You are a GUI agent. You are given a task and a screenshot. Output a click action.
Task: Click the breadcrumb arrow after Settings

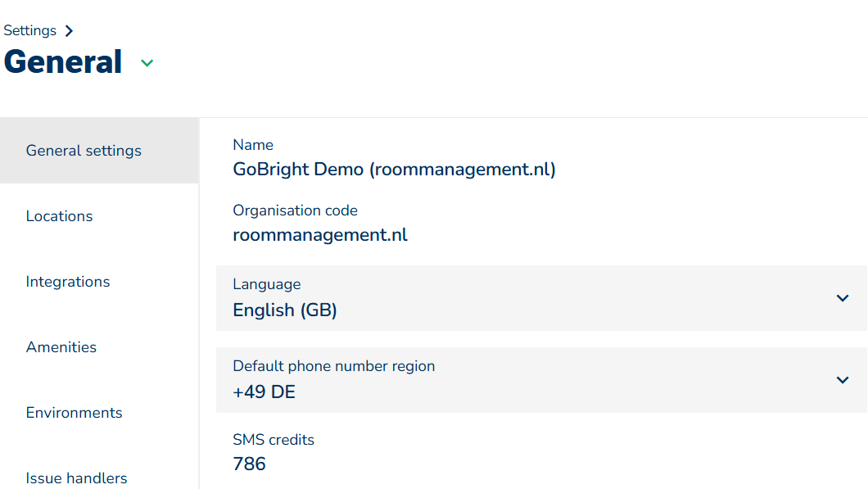69,31
